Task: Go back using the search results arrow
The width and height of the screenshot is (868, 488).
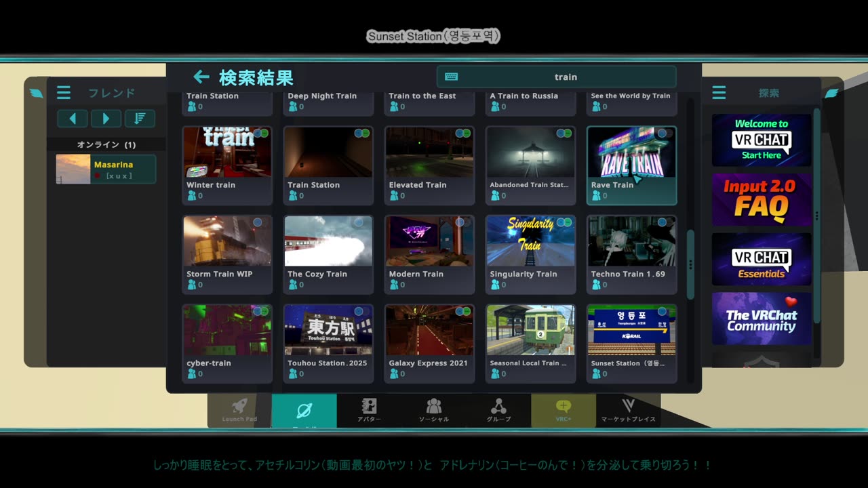Action: [x=201, y=77]
